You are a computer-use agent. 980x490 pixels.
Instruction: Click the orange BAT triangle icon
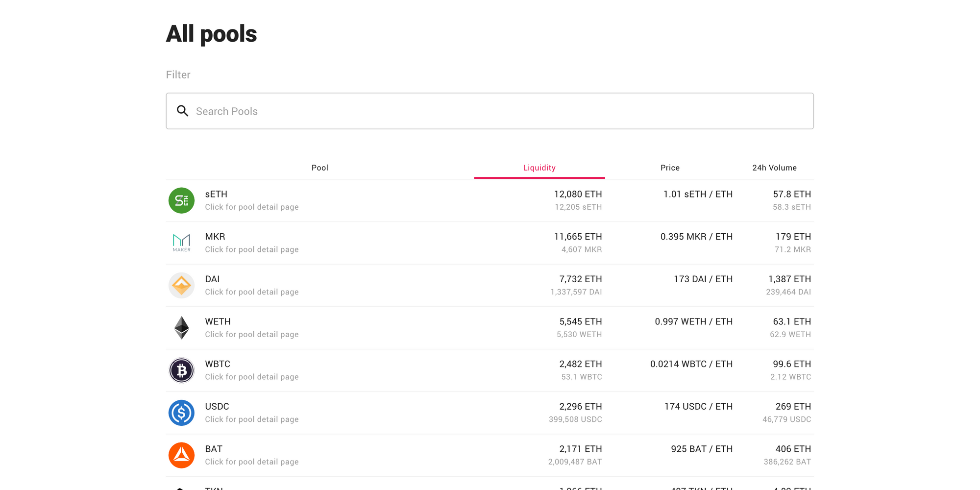click(181, 455)
